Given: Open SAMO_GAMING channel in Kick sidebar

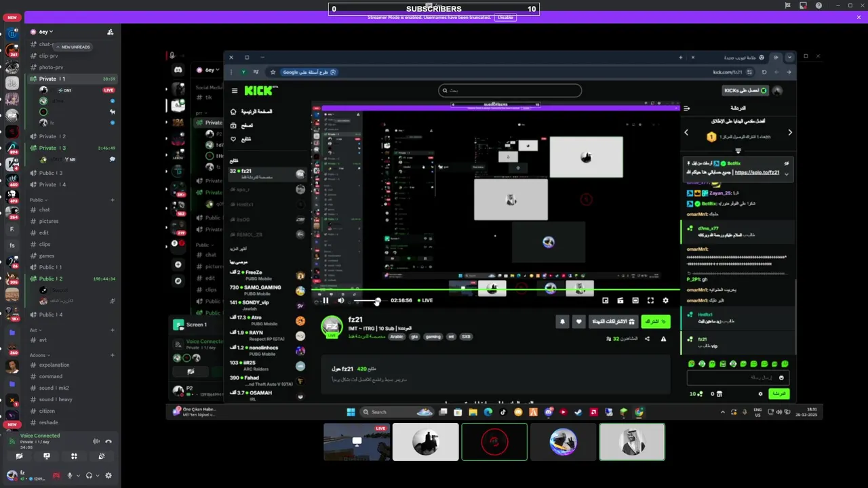Looking at the screenshot, I should point(267,289).
